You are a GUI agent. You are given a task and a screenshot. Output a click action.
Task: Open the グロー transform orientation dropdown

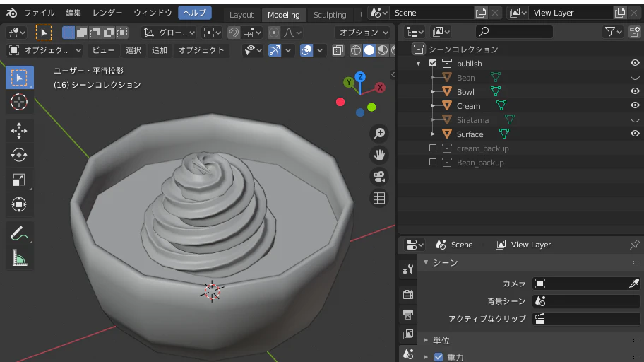tap(169, 33)
